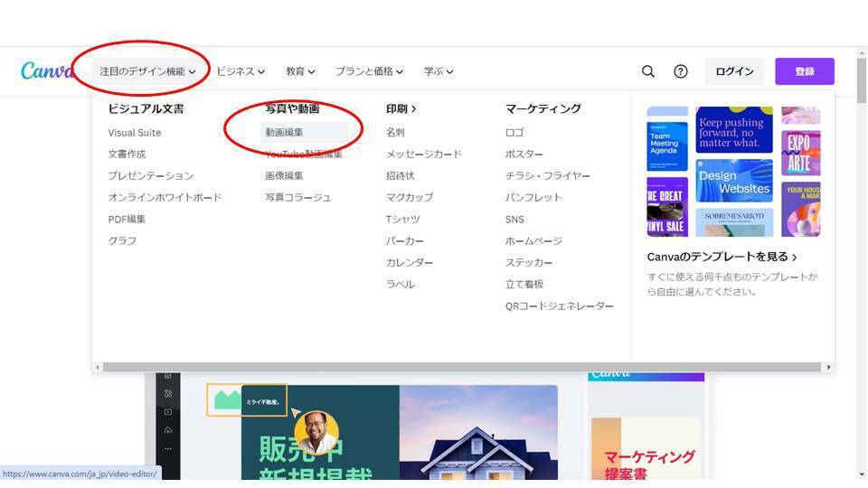Choose QRコードジェネレーター from マーケティング
The width and height of the screenshot is (868, 488).
pos(559,306)
